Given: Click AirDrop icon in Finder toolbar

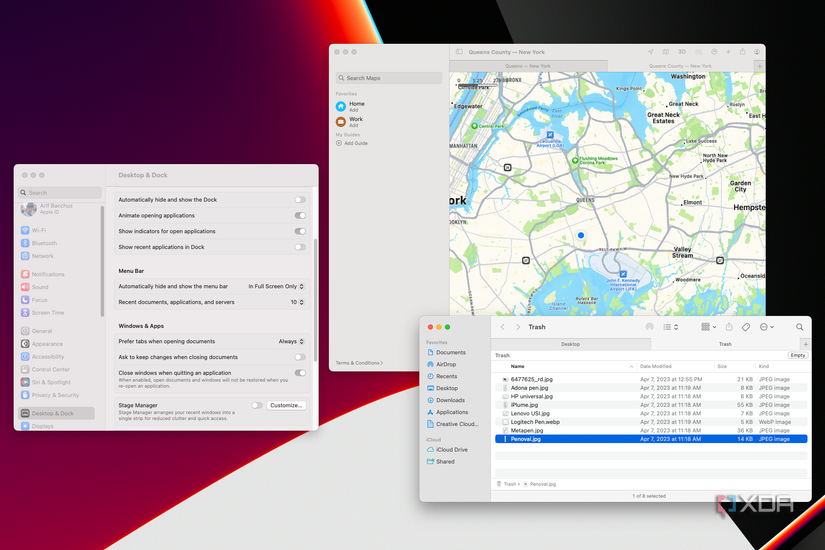Looking at the screenshot, I should tap(650, 327).
